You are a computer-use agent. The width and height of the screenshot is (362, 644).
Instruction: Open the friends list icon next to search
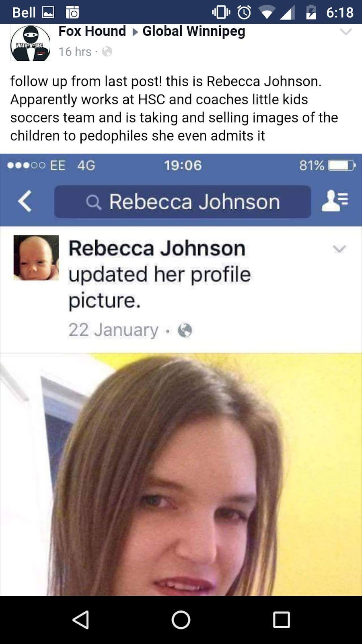coord(335,201)
